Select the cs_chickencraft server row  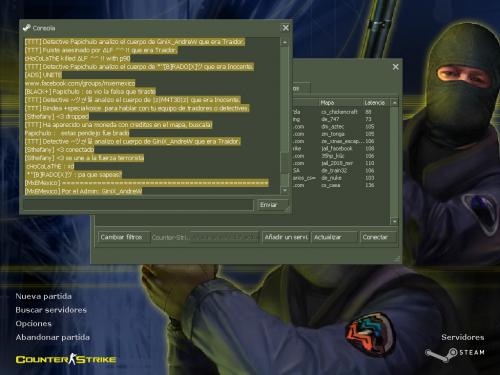point(340,112)
